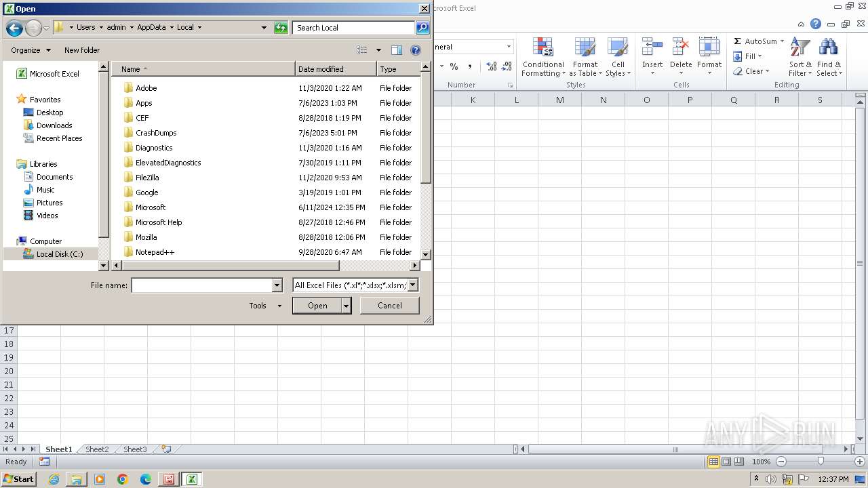Sort files by Type column header
Viewport: 868px width, 488px height.
coord(398,69)
